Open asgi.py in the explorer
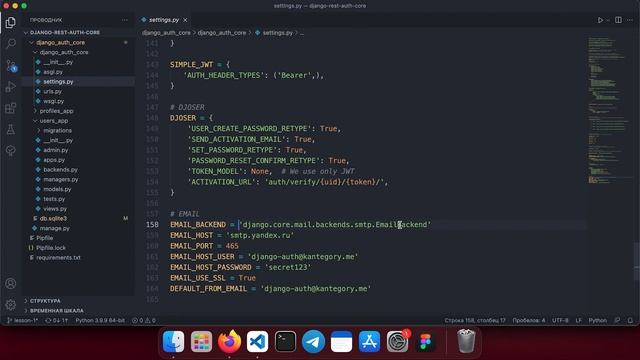640x360 pixels. tap(53, 72)
